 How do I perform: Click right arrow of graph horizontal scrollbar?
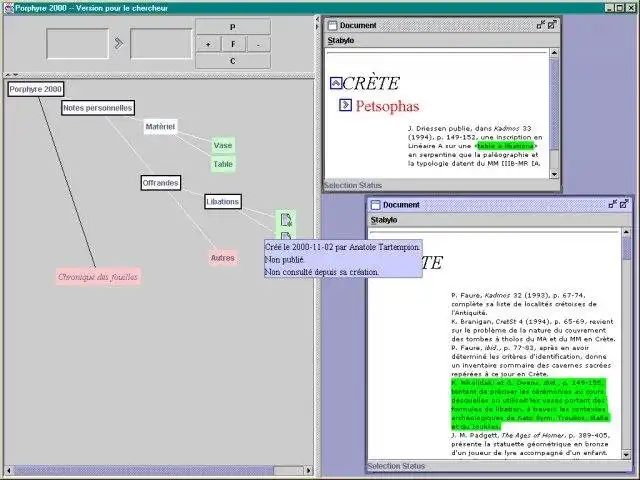[309, 471]
